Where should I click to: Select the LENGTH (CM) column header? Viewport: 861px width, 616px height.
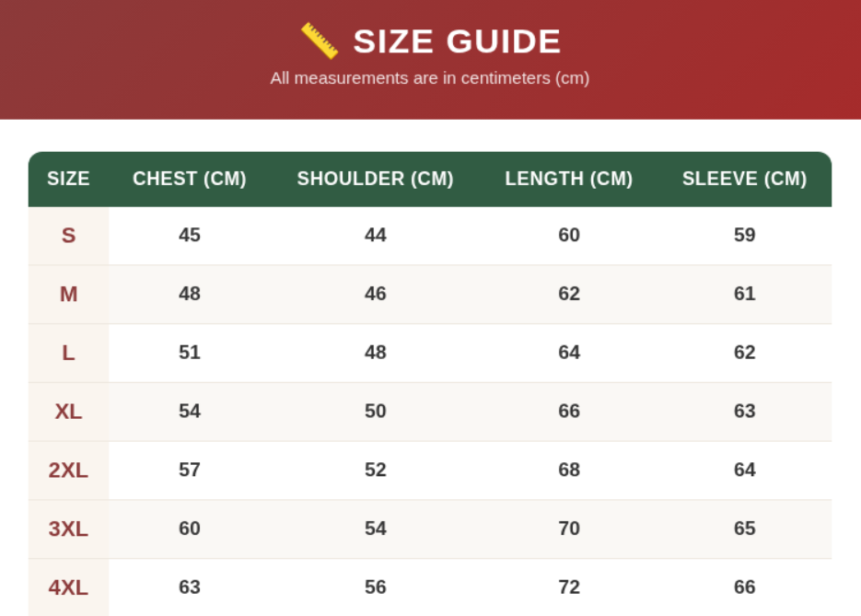pos(569,179)
